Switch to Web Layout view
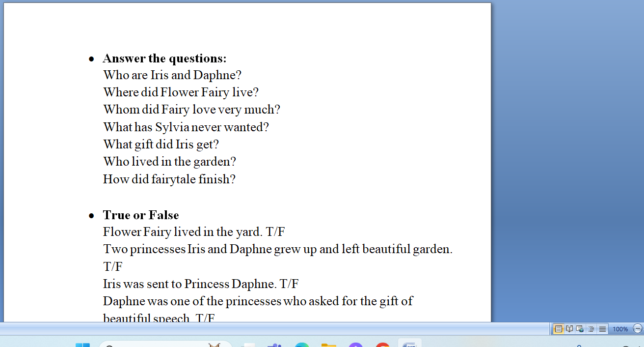Screen dimensions: 644x347 [x=580, y=329]
